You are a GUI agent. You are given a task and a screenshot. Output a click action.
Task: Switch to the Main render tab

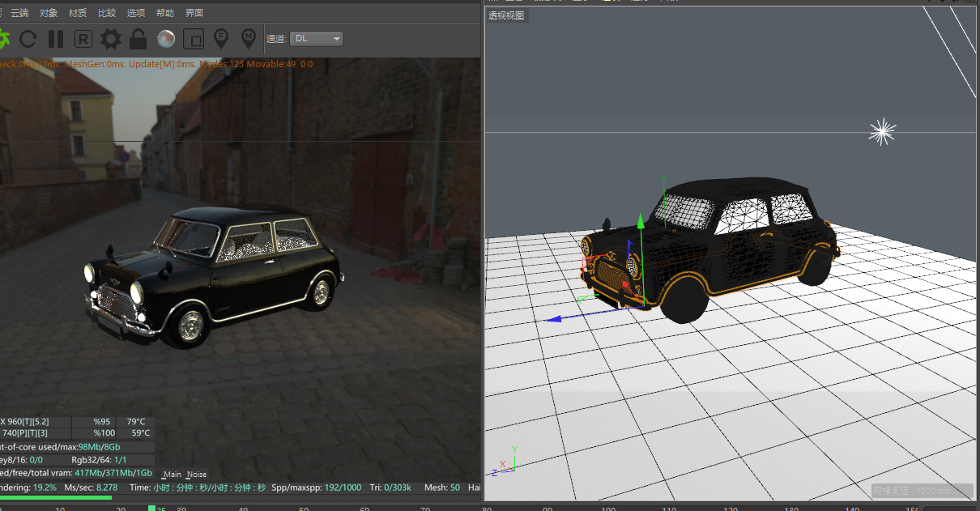coord(171,474)
